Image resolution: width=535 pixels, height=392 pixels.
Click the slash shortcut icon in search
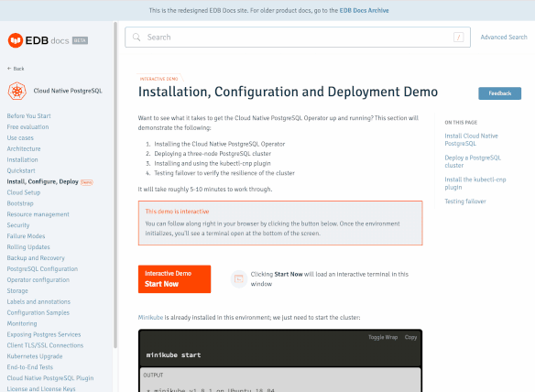(458, 38)
